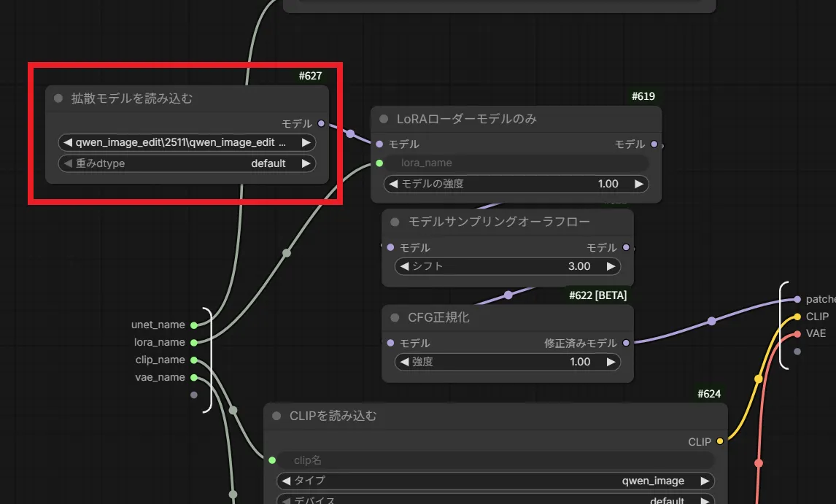Click the シフト 3.00 value slider
The image size is (836, 504).
click(x=508, y=266)
